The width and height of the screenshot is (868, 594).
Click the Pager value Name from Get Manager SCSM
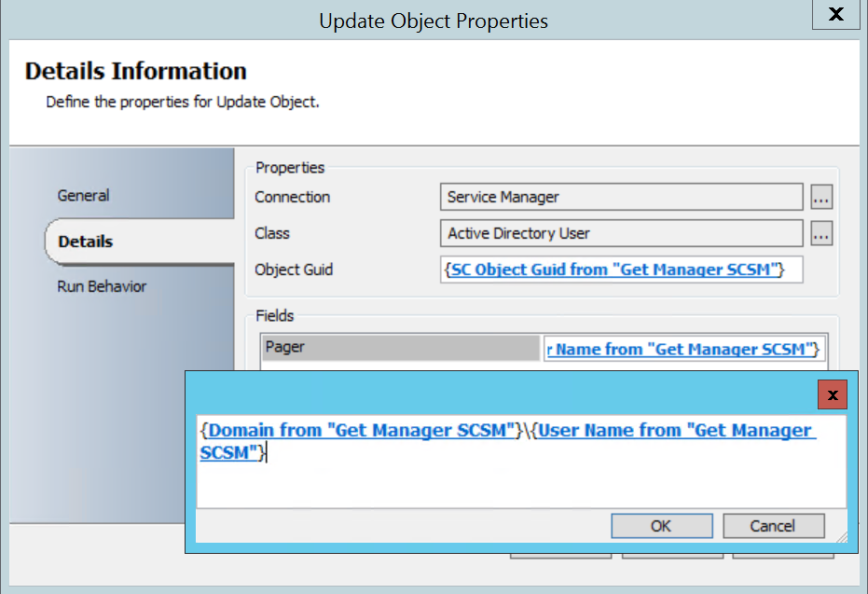pos(684,350)
